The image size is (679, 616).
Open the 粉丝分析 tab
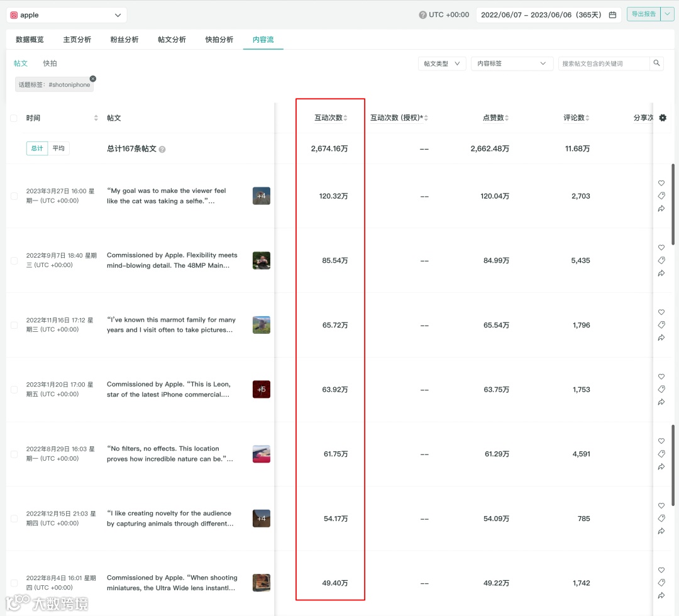click(x=124, y=40)
